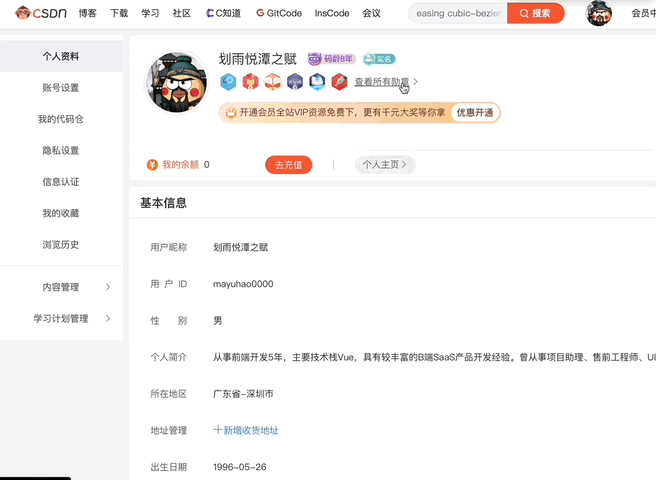Click the 实名 verified badge
656x480 pixels.
coord(379,59)
